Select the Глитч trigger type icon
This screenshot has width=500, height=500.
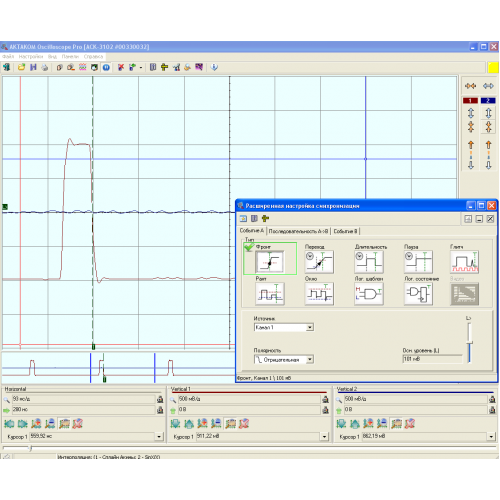tap(464, 262)
